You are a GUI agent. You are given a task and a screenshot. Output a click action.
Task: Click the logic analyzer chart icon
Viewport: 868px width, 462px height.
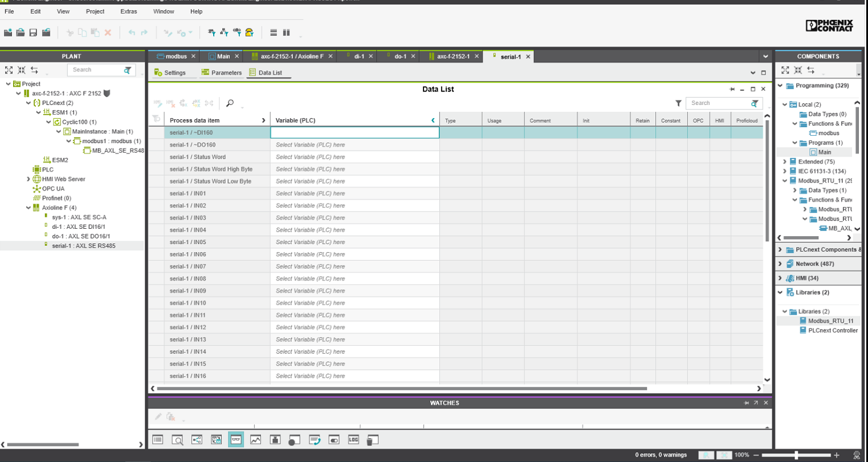(x=255, y=439)
